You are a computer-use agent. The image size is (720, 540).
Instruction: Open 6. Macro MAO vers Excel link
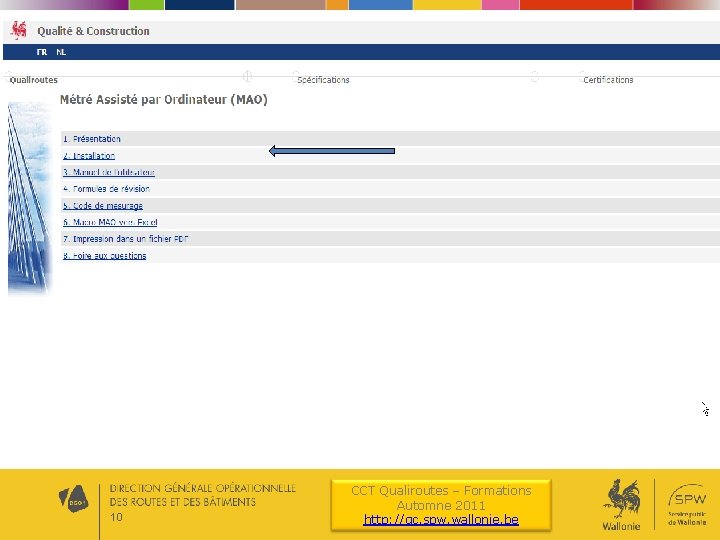point(110,222)
